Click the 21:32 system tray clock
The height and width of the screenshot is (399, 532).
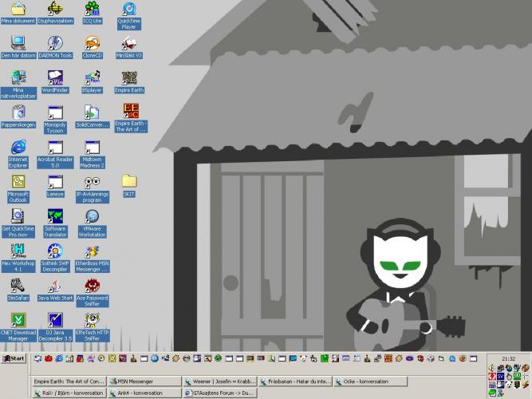508,358
